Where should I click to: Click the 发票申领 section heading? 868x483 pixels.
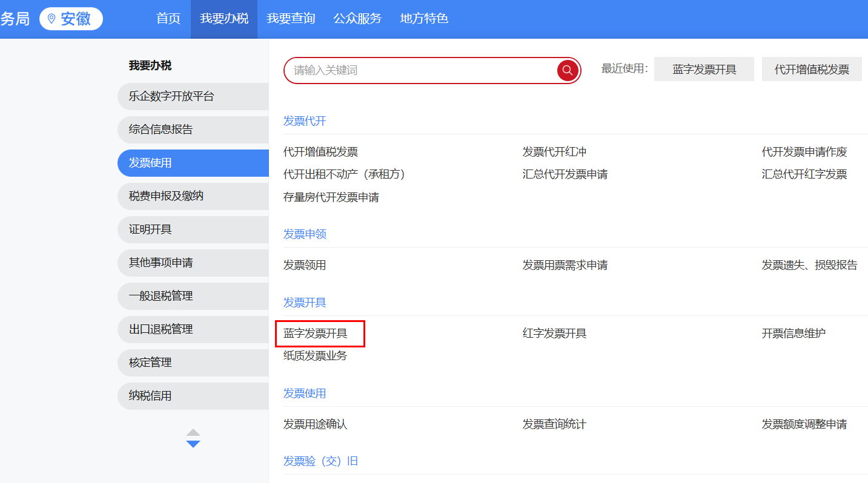coord(305,234)
